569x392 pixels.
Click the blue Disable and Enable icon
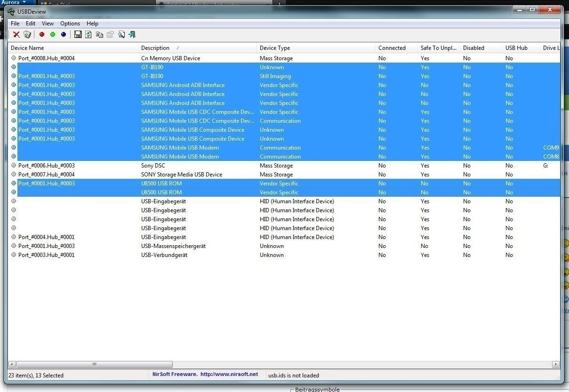pos(64,34)
